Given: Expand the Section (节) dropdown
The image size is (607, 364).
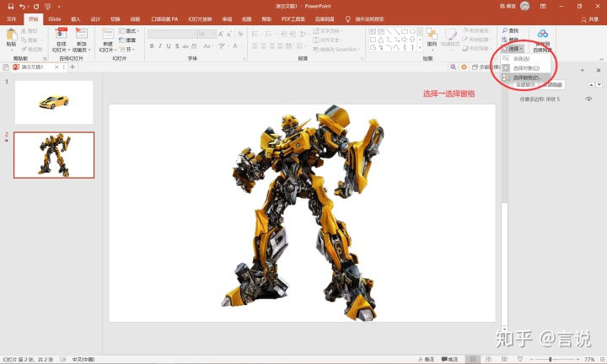Looking at the screenshot, I should click(x=127, y=49).
